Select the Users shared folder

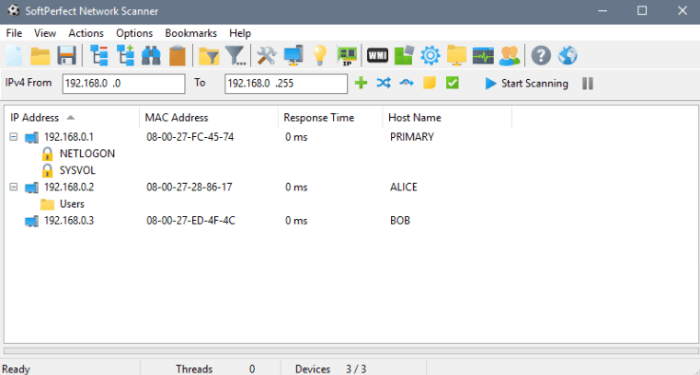pyautogui.click(x=72, y=204)
